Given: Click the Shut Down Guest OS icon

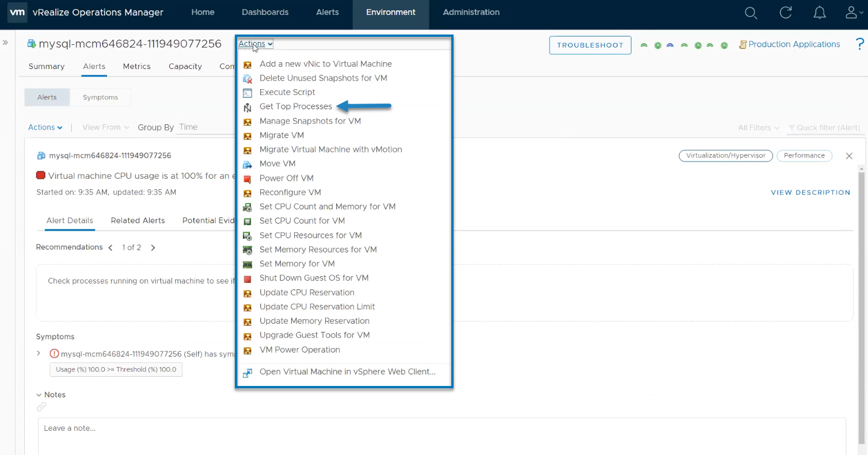Looking at the screenshot, I should 248,278.
